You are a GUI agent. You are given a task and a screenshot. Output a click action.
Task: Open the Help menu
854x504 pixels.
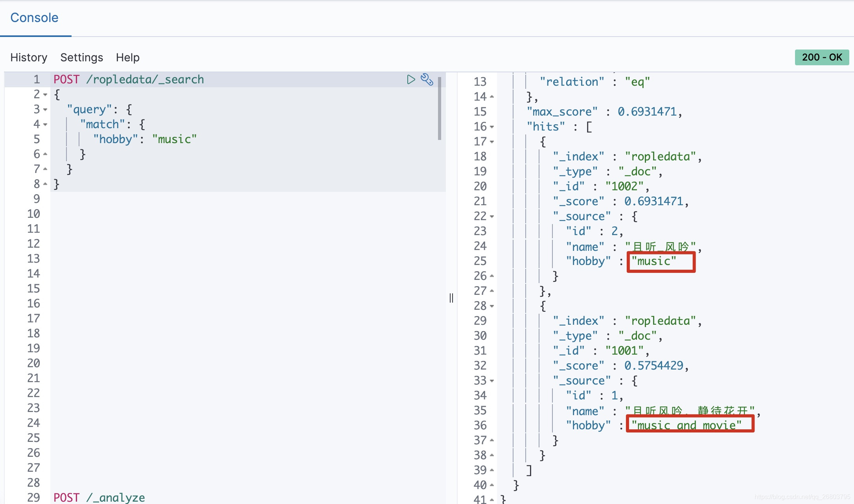[x=128, y=57]
